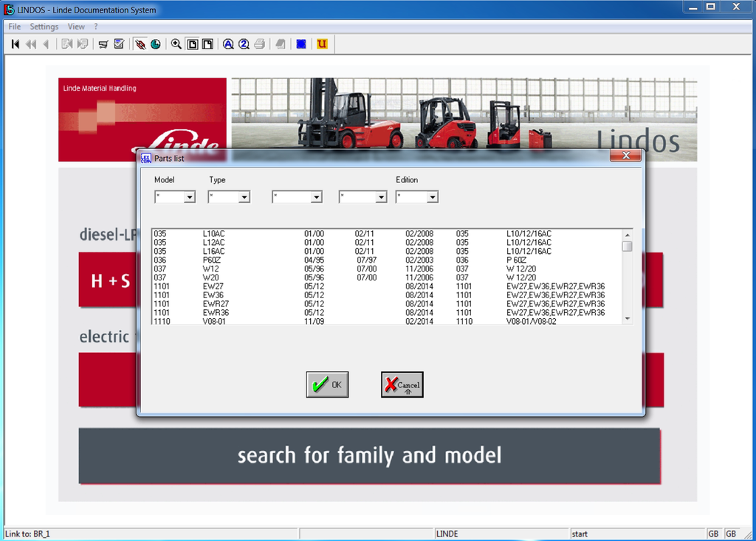This screenshot has width=756, height=541.
Task: Toggle the crossed-out link icon
Action: click(x=140, y=44)
